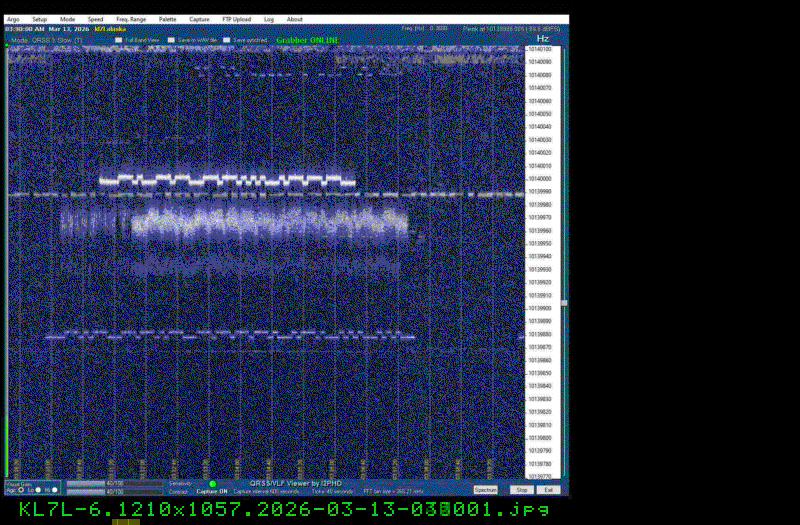800x525 pixels.
Task: Click the Exit button
Action: (x=548, y=490)
